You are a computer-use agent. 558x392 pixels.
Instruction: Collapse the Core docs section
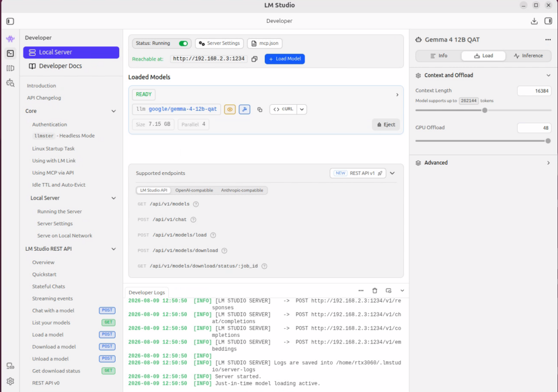click(113, 111)
